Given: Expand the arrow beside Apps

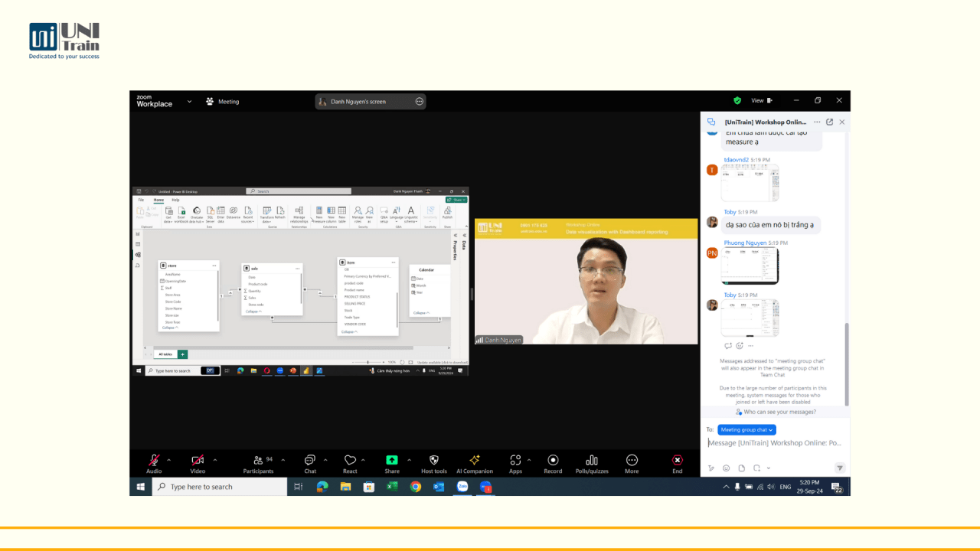Looking at the screenshot, I should click(531, 460).
